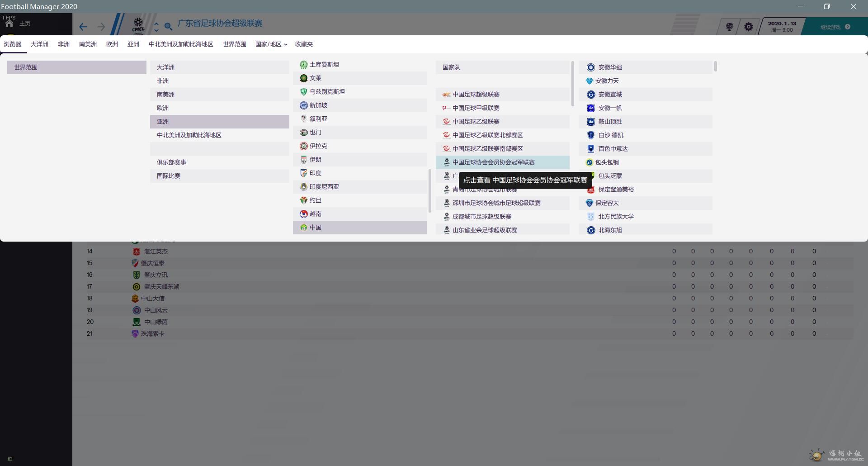The width and height of the screenshot is (868, 466).
Task: Open 国家队 in the competition list
Action: point(503,67)
